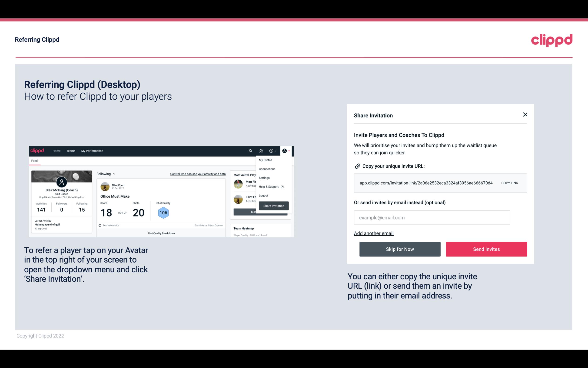Click 'Skip for Now' button in invitation modal
Screen dimensions: 588x368
click(400, 249)
